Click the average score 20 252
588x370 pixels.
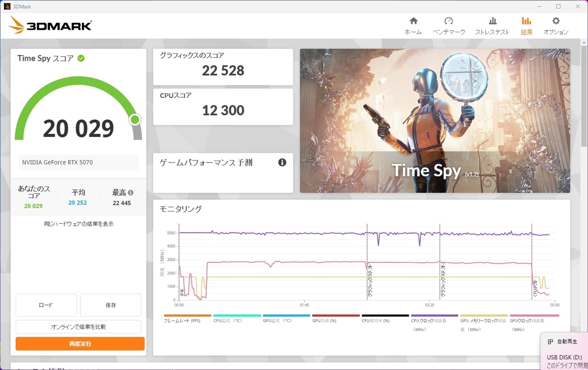click(78, 203)
